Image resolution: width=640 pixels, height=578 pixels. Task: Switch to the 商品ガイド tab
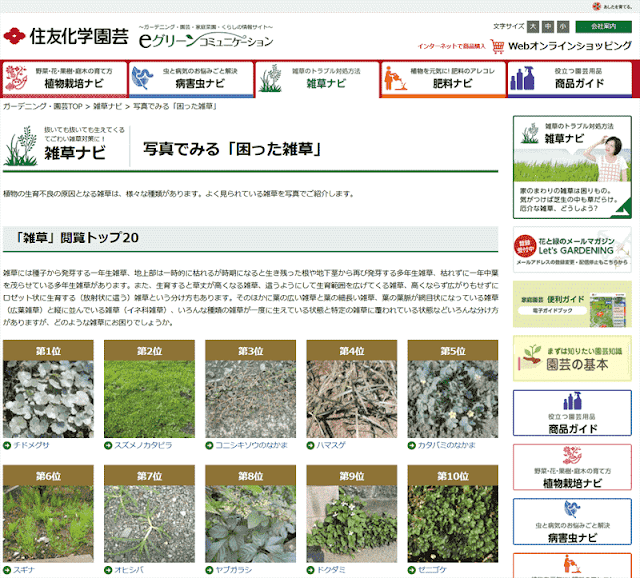(x=570, y=79)
